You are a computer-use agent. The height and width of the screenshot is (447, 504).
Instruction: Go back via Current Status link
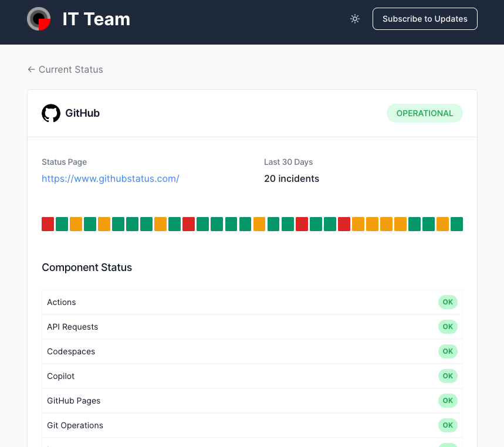[65, 69]
